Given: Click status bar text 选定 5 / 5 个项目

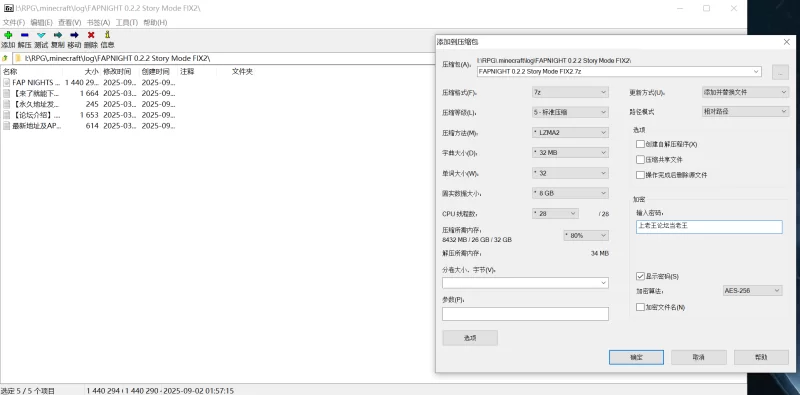Looking at the screenshot, I should [28, 391].
